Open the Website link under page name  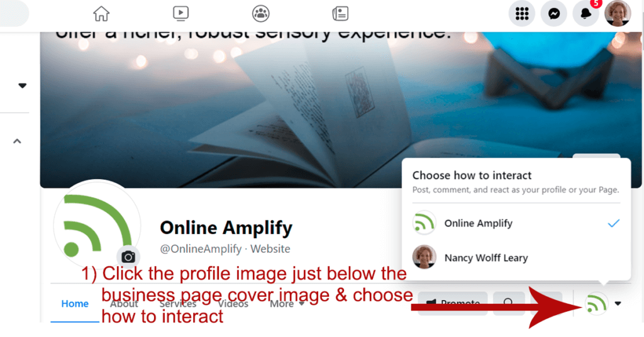(x=270, y=249)
